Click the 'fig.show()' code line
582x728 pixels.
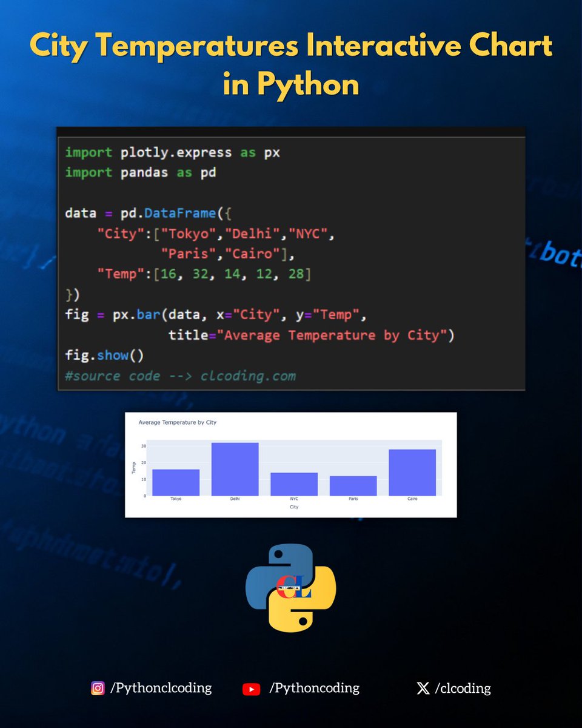coord(104,356)
